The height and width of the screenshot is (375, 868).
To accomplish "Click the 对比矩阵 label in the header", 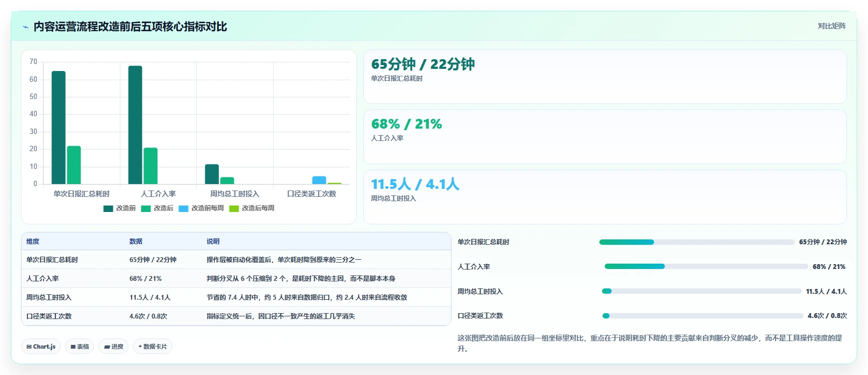I will pyautogui.click(x=831, y=26).
